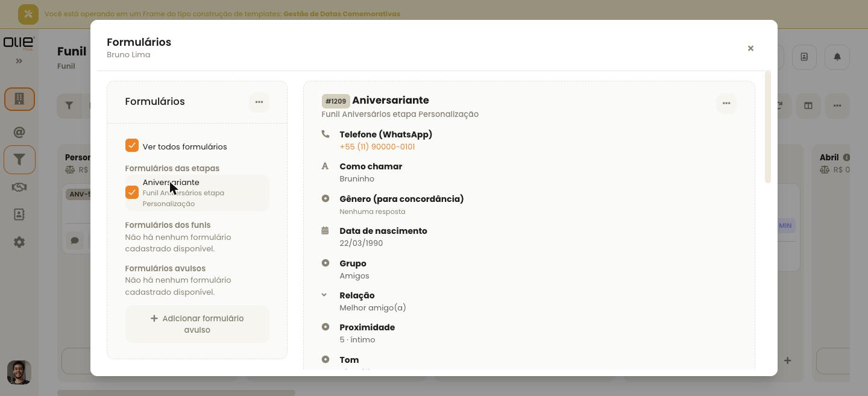868x396 pixels.
Task: Open the @ email section in sidebar
Action: 19,132
